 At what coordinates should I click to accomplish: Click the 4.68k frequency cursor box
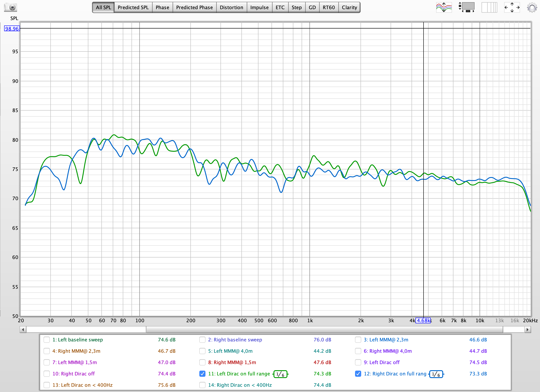click(423, 320)
